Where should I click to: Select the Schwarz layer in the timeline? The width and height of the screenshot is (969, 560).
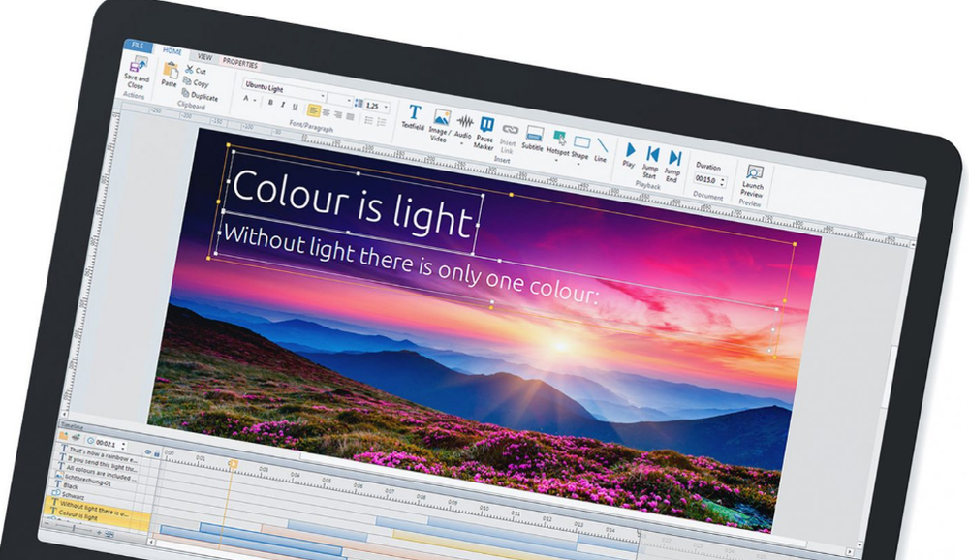click(73, 495)
